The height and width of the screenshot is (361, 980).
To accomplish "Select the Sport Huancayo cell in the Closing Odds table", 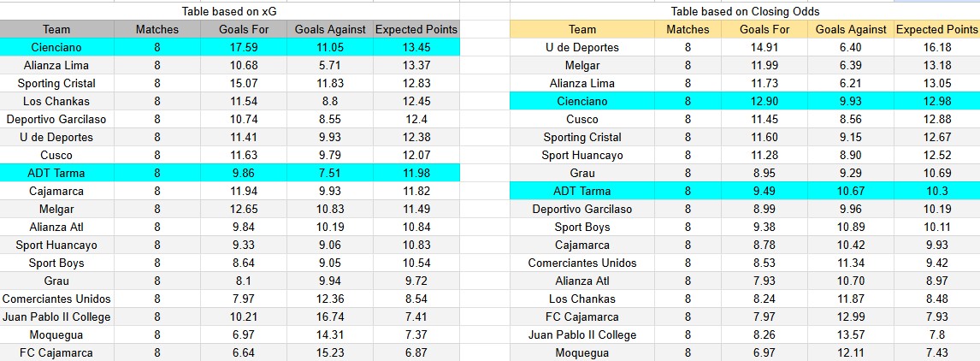I will [x=582, y=155].
